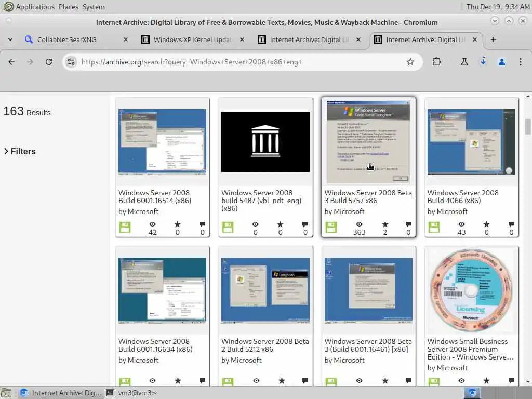
Task: Open the tab search dropdown arrow
Action: pyautogui.click(x=10, y=39)
